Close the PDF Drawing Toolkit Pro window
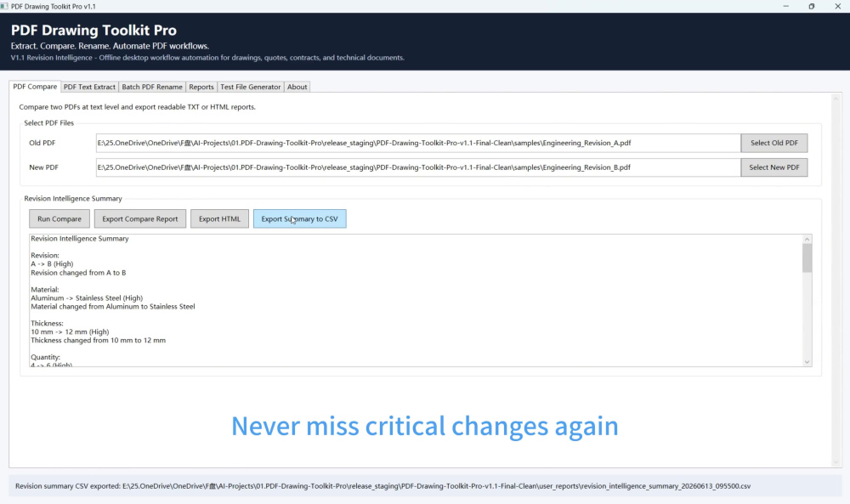Image resolution: width=850 pixels, height=504 pixels. point(837,6)
